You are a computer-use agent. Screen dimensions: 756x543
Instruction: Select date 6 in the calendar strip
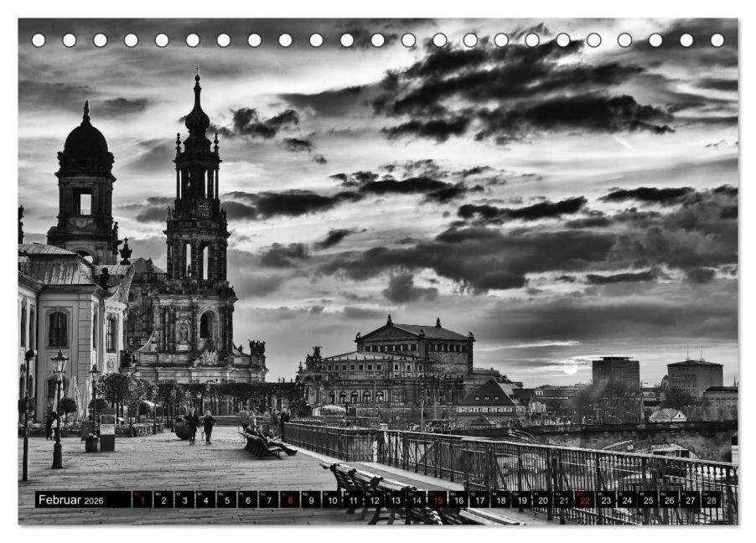pyautogui.click(x=248, y=499)
